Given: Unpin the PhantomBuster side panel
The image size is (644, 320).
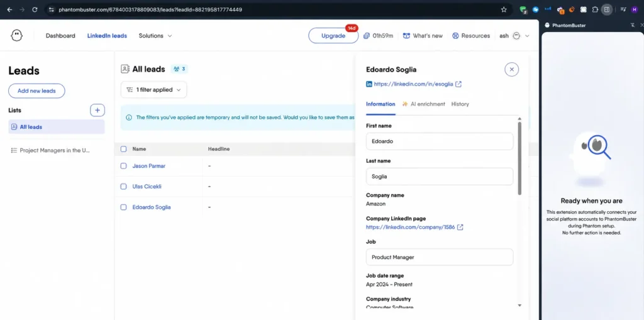Looking at the screenshot, I should click(633, 25).
